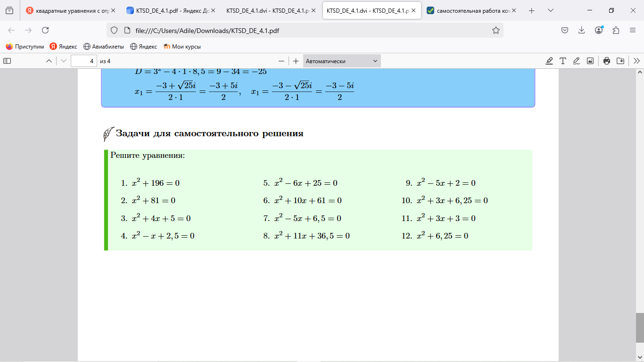Screen dimensions: 644x362
Task: Select the add image tool
Action: [590, 61]
